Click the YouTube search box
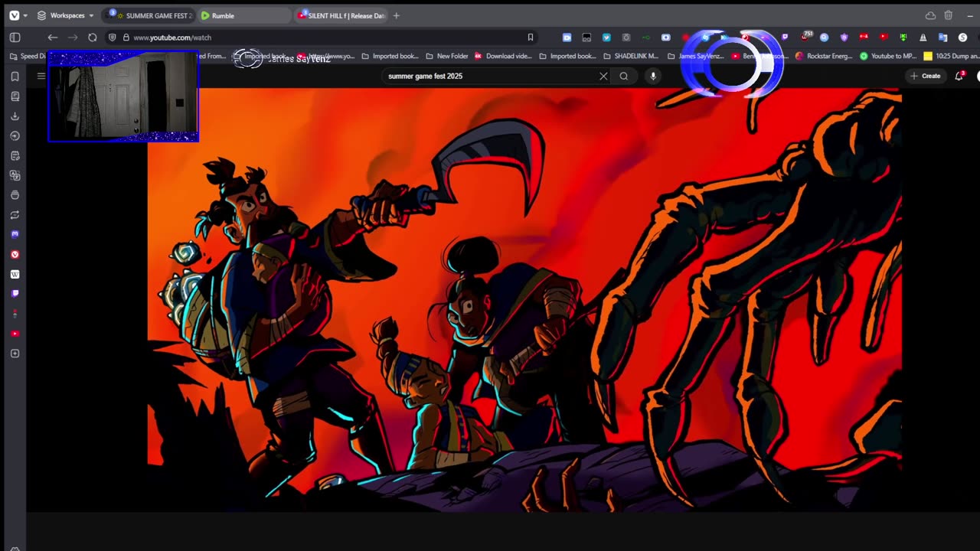Screen dimensions: 980x551 point(490,76)
